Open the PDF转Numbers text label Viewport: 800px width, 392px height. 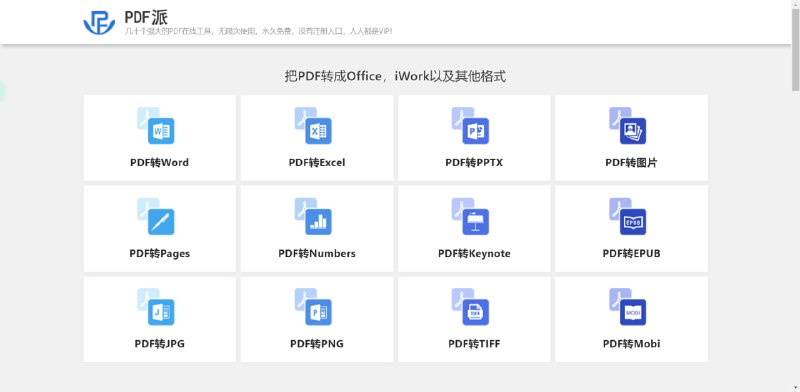point(317,254)
